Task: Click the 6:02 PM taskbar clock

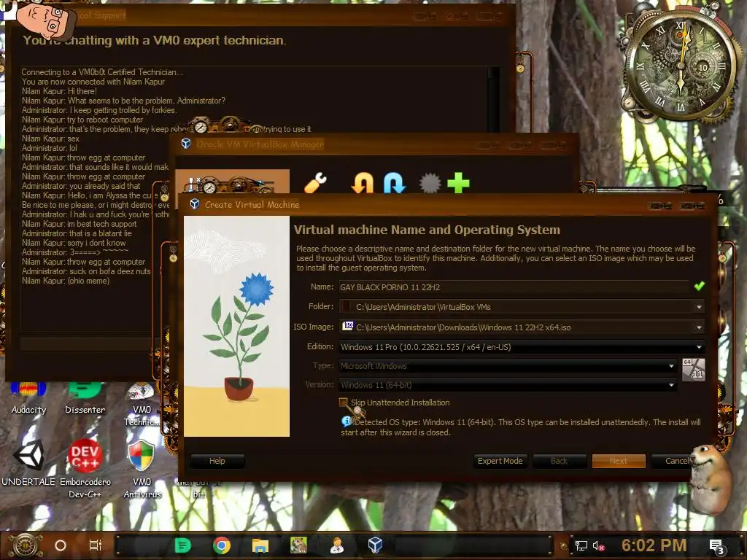Action: (x=654, y=545)
